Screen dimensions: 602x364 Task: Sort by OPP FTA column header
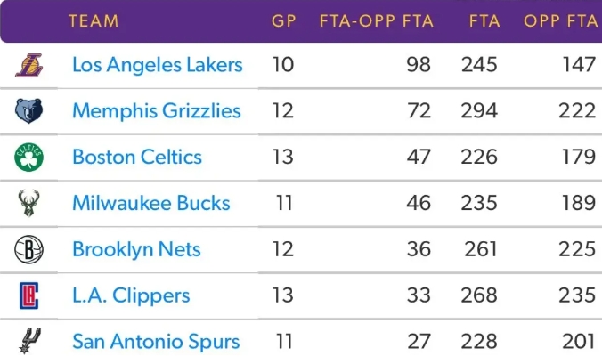pyautogui.click(x=561, y=21)
